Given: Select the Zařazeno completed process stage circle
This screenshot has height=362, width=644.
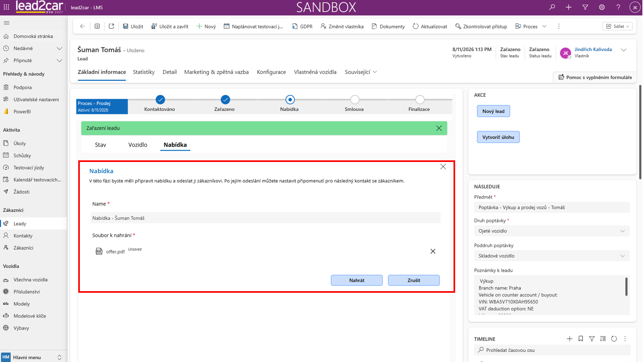Looking at the screenshot, I should click(225, 100).
